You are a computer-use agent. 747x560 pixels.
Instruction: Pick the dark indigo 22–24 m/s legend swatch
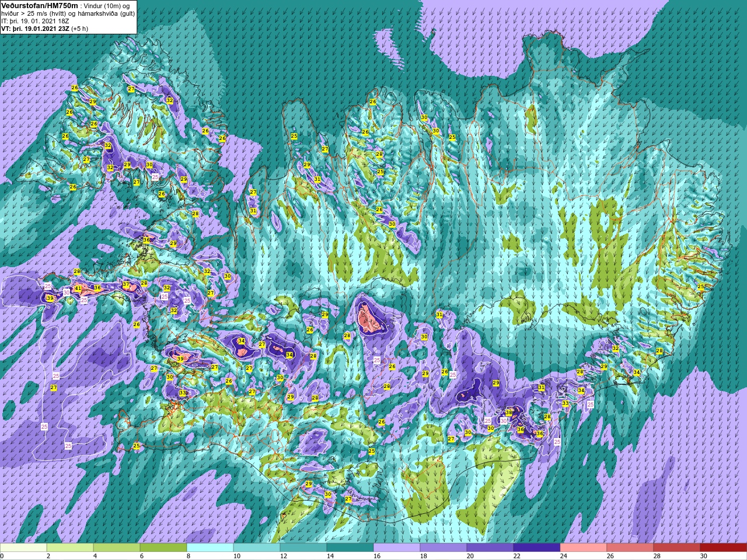(537, 548)
